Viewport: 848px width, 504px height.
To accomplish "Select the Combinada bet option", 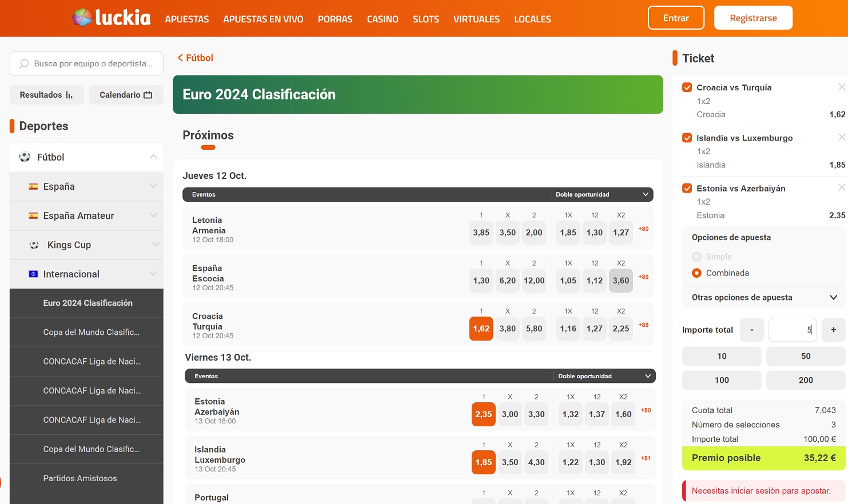I will coord(696,273).
